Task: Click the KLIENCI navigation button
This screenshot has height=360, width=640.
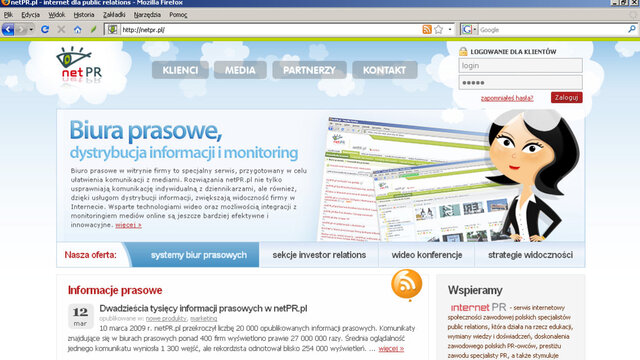Action: coord(180,70)
